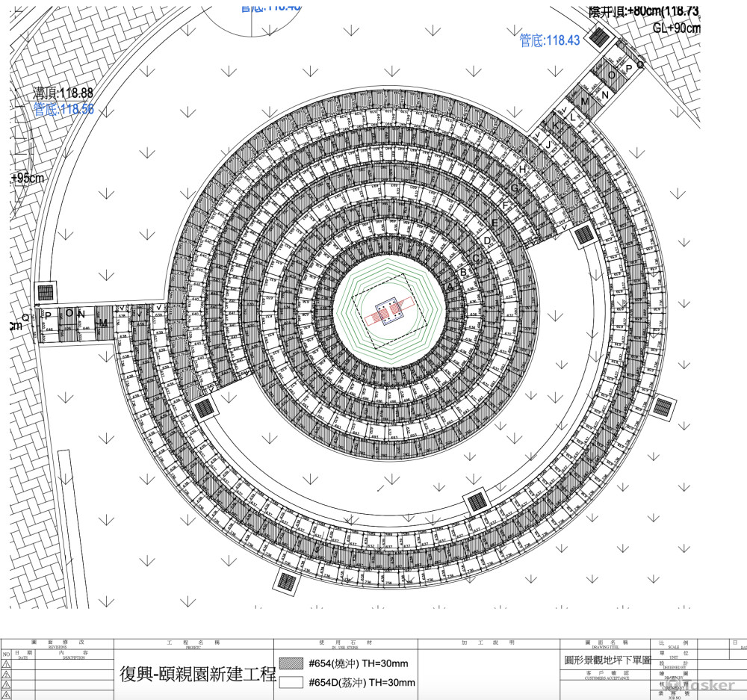The image size is (747, 700).
Task: Select the drain grate at lower-left inner path
Action: coord(202,409)
